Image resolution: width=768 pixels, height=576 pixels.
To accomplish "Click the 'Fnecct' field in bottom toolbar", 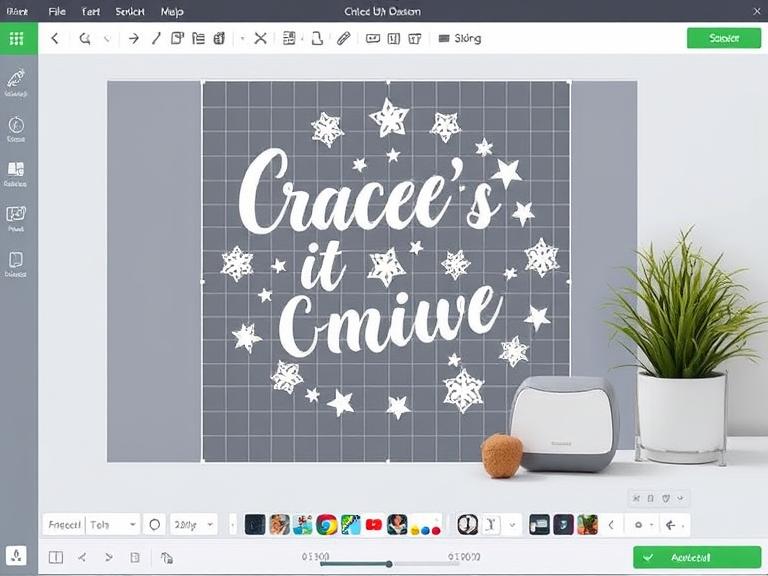I will point(64,525).
